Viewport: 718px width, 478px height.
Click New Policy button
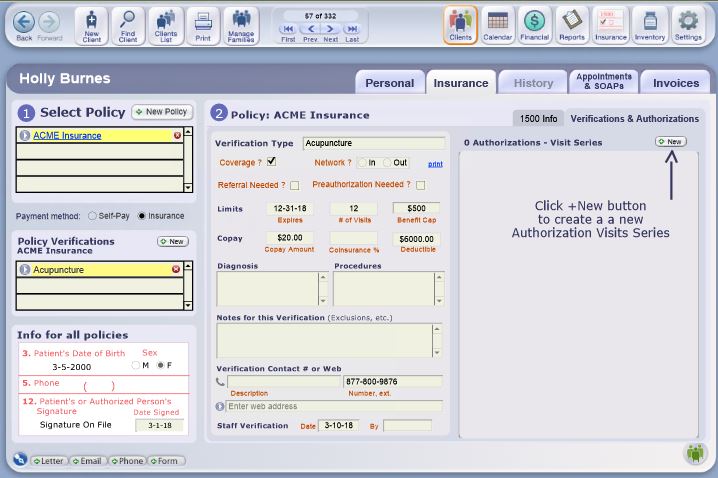click(x=162, y=112)
